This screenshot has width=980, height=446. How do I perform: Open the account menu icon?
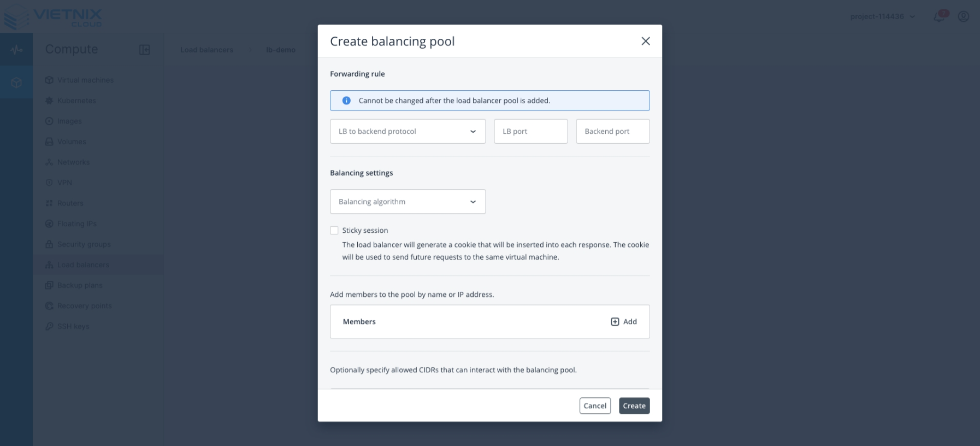963,16
